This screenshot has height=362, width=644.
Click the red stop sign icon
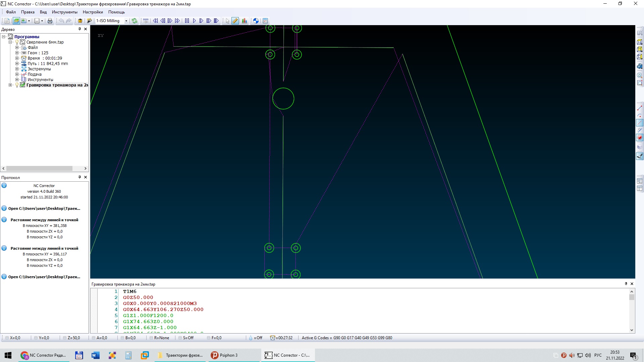click(640, 137)
